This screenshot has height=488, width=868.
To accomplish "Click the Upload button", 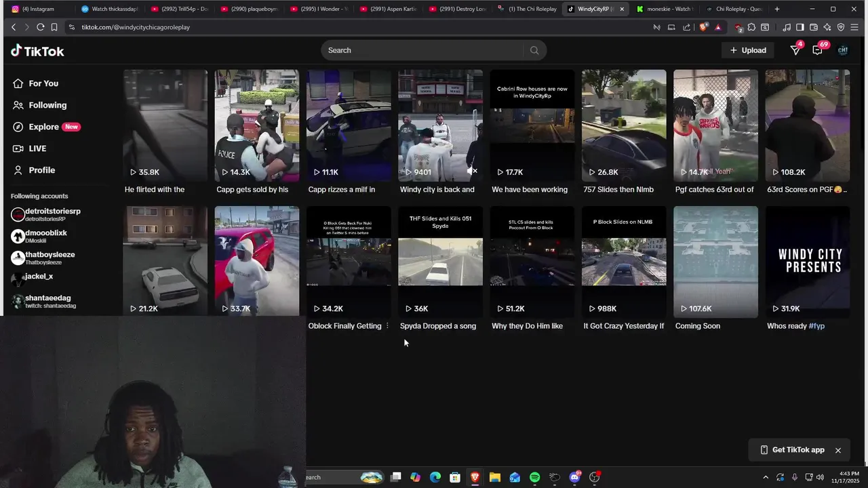I will [748, 50].
